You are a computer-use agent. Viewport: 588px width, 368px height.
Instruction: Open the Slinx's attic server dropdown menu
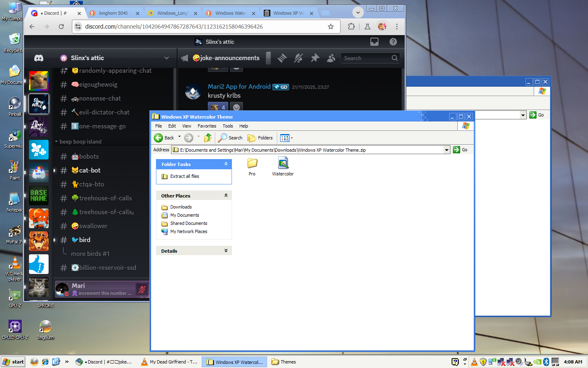[166, 58]
